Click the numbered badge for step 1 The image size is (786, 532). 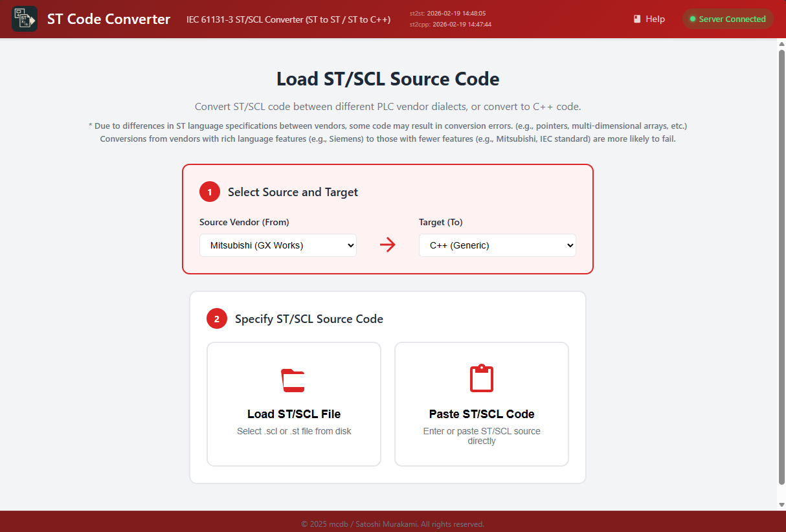coord(209,192)
